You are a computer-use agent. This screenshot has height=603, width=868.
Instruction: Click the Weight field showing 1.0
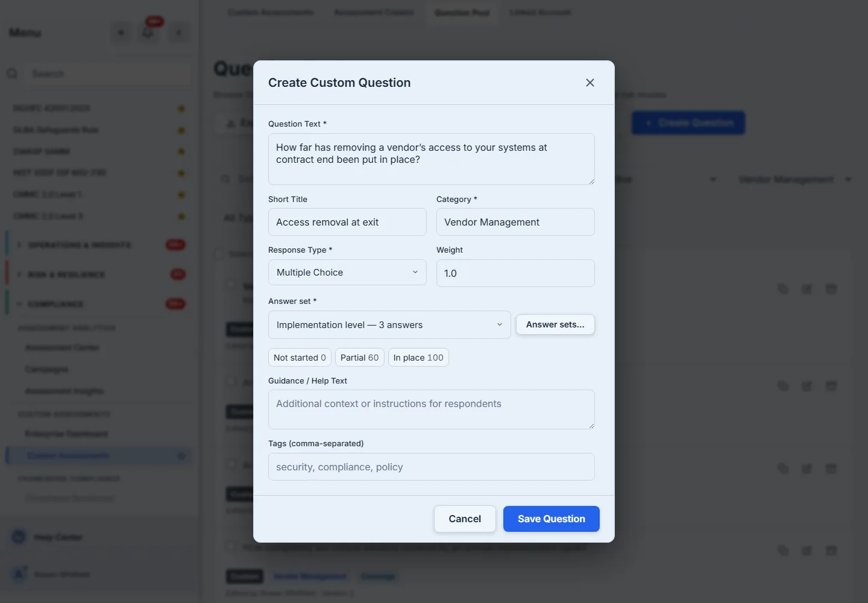[x=515, y=273]
